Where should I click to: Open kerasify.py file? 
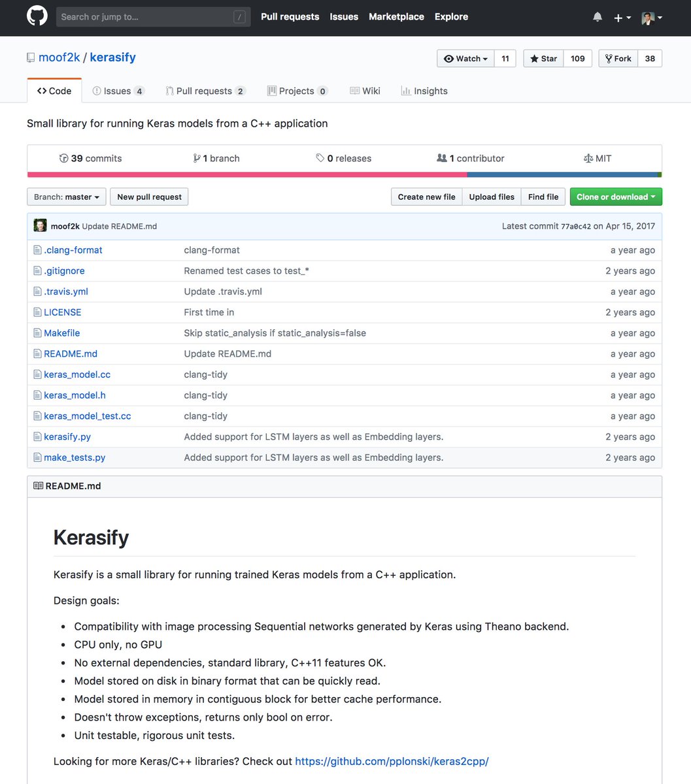67,436
